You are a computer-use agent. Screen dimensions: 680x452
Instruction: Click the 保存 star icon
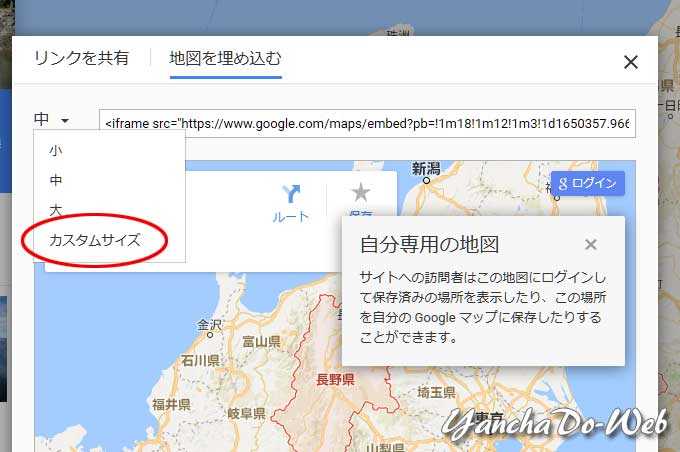pyautogui.click(x=360, y=193)
